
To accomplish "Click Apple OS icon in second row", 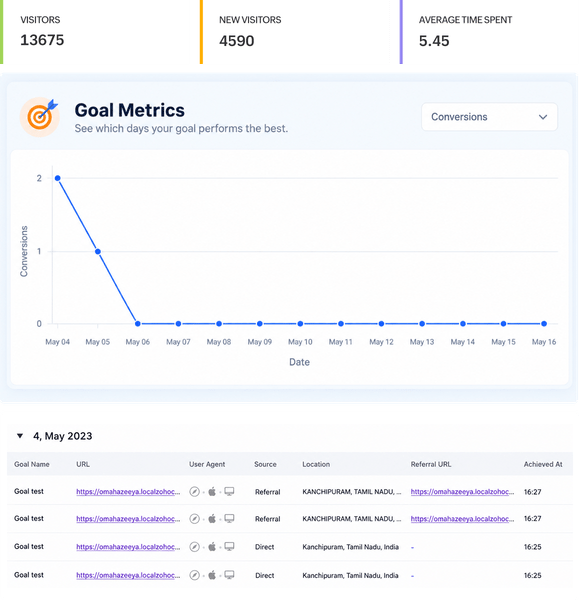I will 212,518.
